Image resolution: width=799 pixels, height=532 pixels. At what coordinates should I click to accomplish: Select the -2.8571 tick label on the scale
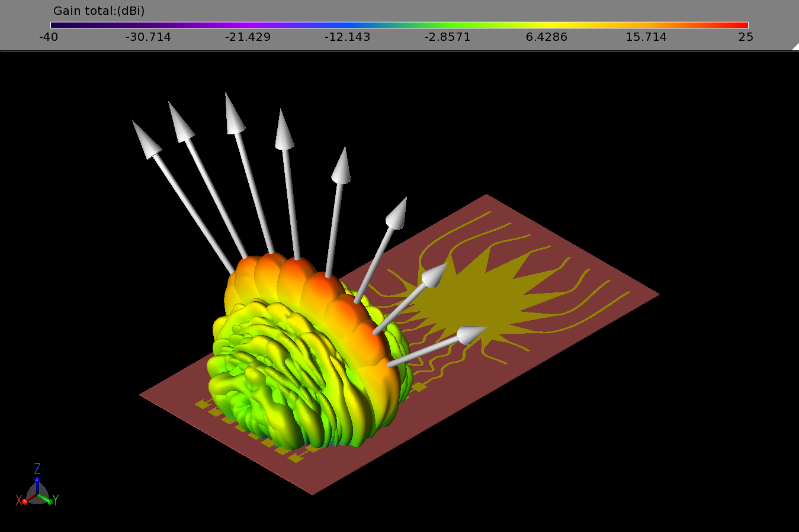[448, 37]
